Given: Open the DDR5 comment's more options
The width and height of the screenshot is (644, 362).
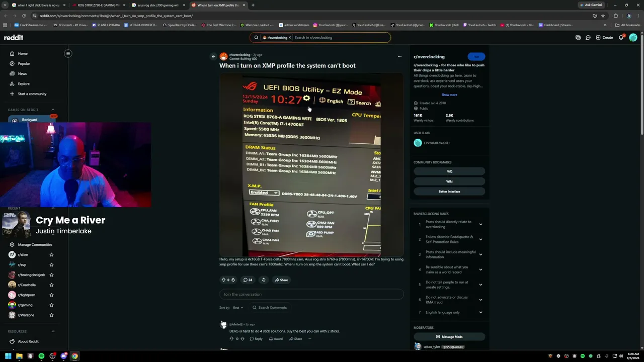Looking at the screenshot, I should pyautogui.click(x=309, y=339).
